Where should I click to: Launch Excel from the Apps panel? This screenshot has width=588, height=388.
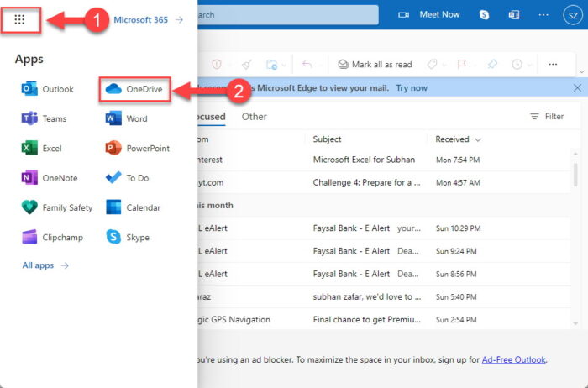pos(42,148)
